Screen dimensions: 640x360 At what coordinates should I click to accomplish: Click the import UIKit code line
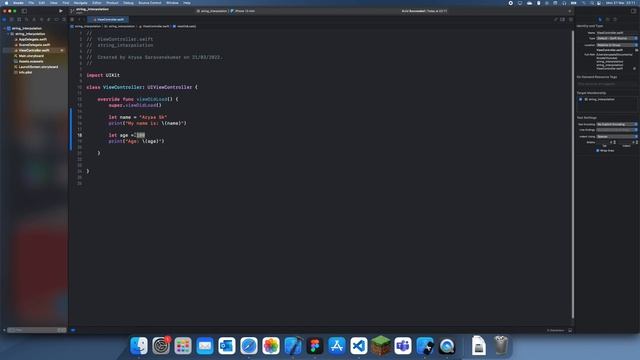103,75
